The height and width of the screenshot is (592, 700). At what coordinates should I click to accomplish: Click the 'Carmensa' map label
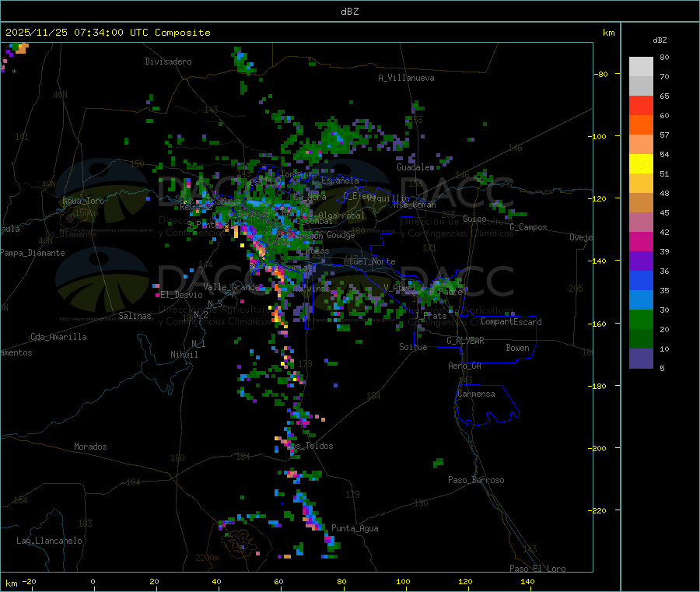[x=476, y=394]
